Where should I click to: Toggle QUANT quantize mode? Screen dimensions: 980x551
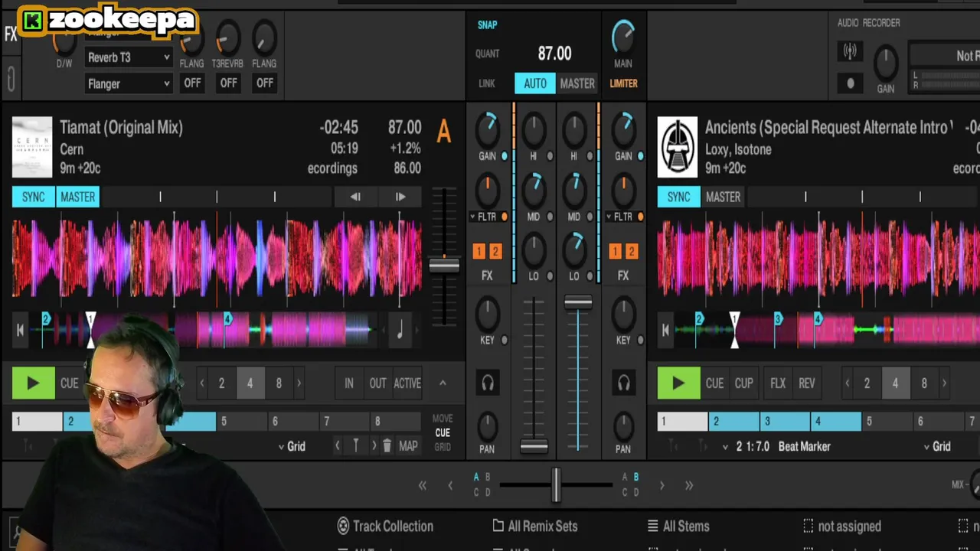click(x=488, y=54)
